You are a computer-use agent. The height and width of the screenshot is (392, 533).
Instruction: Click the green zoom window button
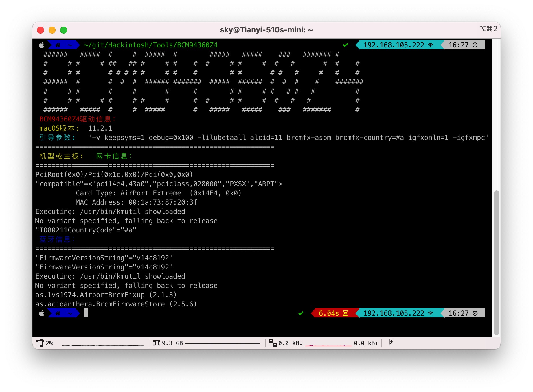[64, 30]
